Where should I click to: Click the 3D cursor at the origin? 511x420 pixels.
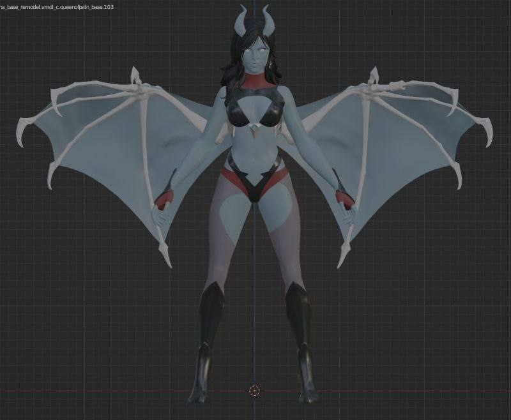(x=254, y=391)
